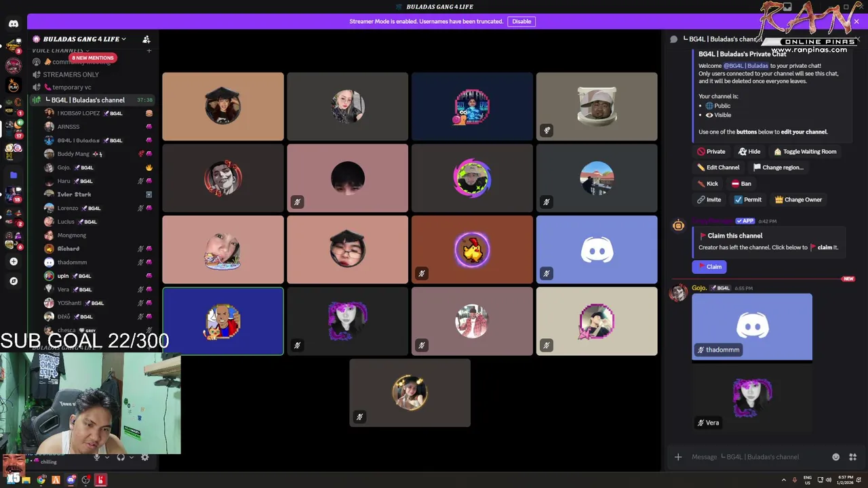This screenshot has height=488, width=868.
Task: Click the clock in system tray
Action: [x=846, y=480]
